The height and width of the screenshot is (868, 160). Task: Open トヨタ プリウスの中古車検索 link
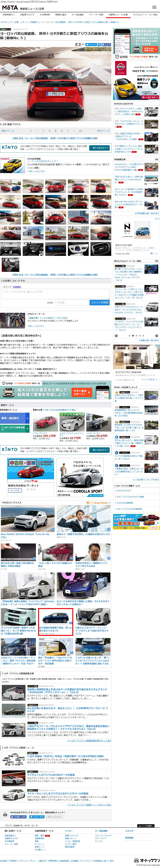[x=128, y=509]
